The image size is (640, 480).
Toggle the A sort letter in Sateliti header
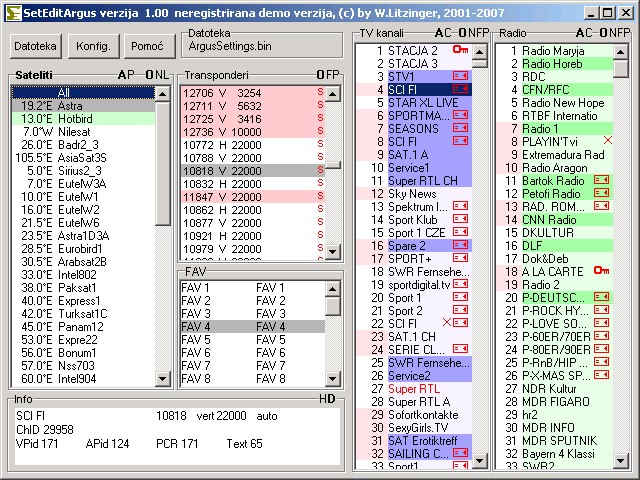click(122, 75)
